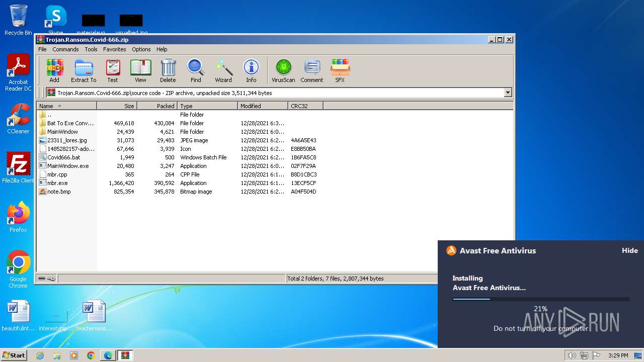Click the Delete trash can icon
644x362 pixels.
[168, 71]
